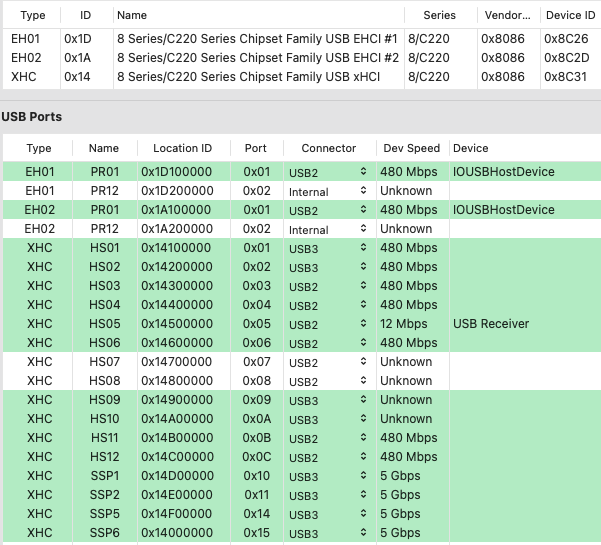Select the EHCI #2 controller row
Viewport: 601px width, 545px height.
(x=302, y=58)
